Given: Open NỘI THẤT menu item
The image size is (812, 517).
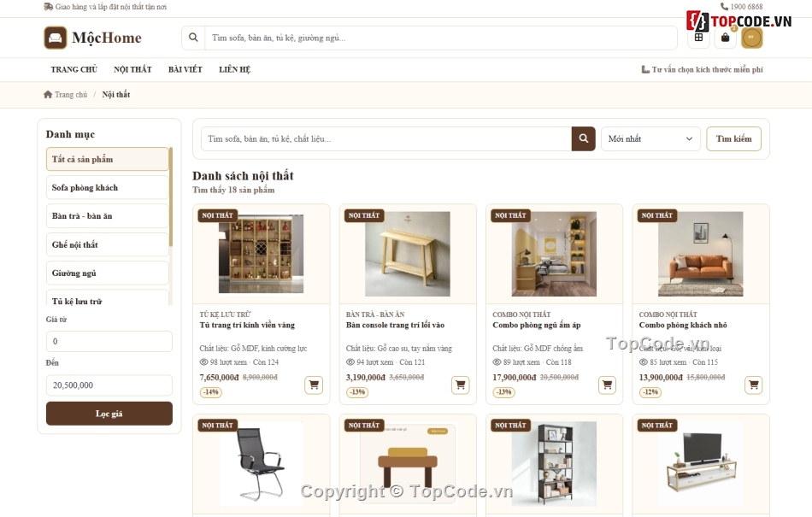Looking at the screenshot, I should pyautogui.click(x=132, y=69).
